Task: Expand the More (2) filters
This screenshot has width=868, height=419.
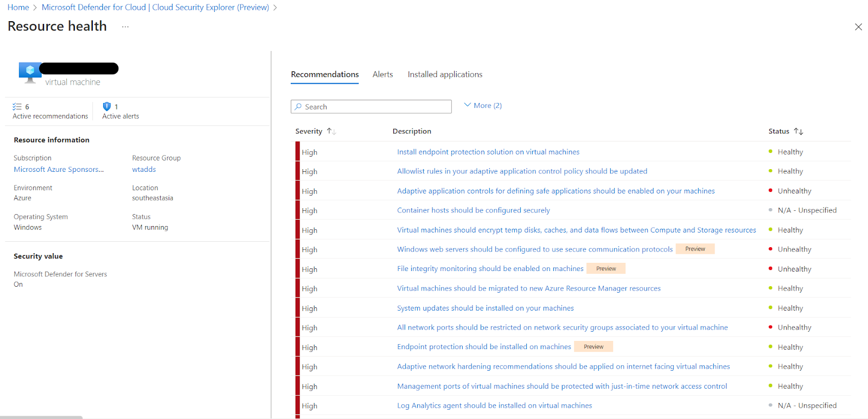Action: tap(483, 105)
